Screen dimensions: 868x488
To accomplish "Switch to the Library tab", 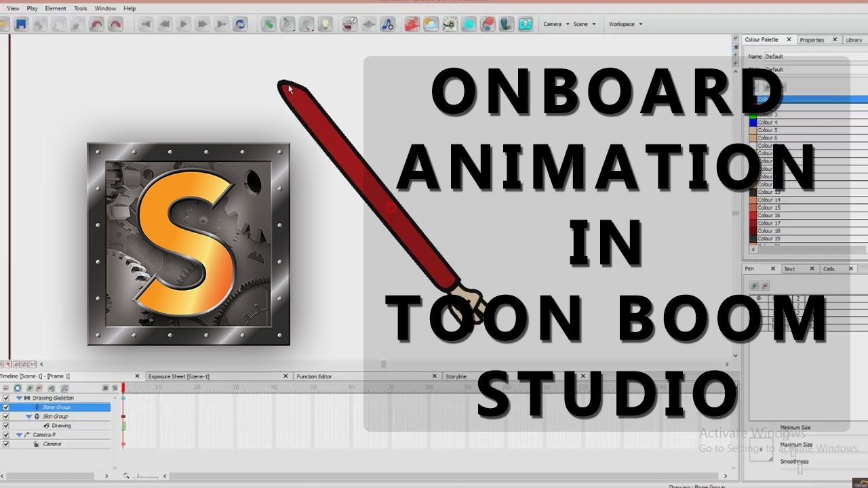I will (x=854, y=40).
